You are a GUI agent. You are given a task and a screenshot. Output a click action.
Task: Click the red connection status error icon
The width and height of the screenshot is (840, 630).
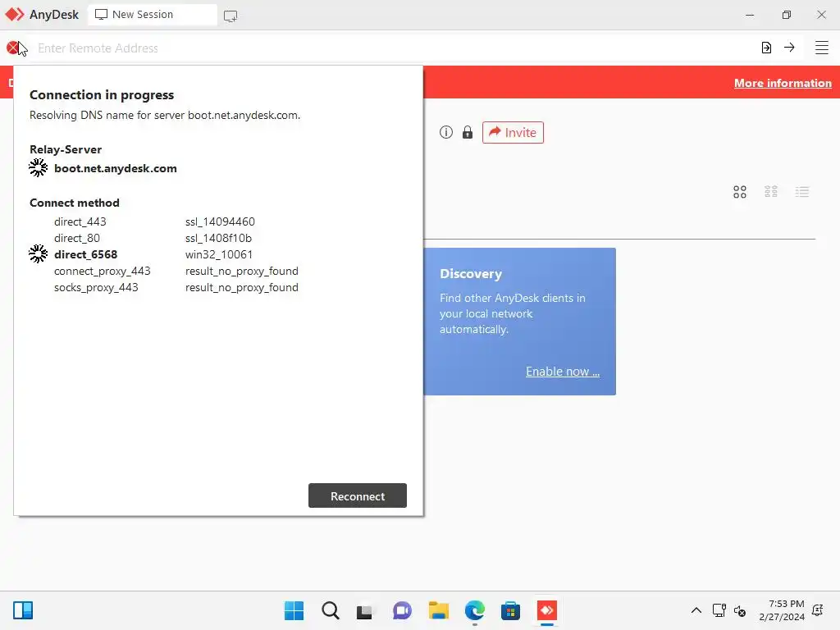13,48
